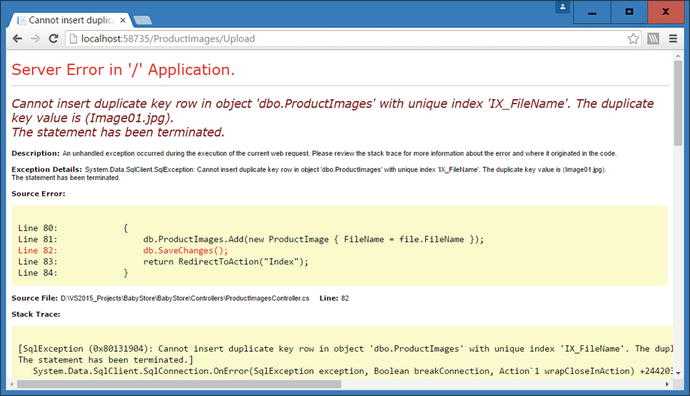Image resolution: width=690 pixels, height=396 pixels.
Task: Click the 'Stack Trace:' label
Action: [x=36, y=314]
